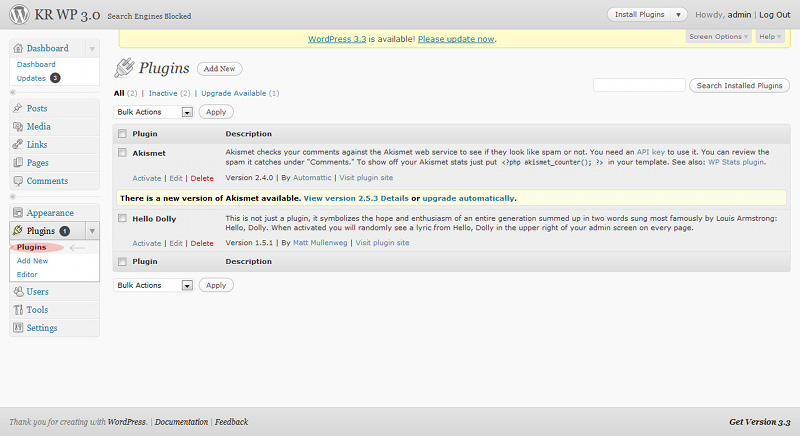The width and height of the screenshot is (800, 436).
Task: Click the top Apply button
Action: click(x=216, y=112)
